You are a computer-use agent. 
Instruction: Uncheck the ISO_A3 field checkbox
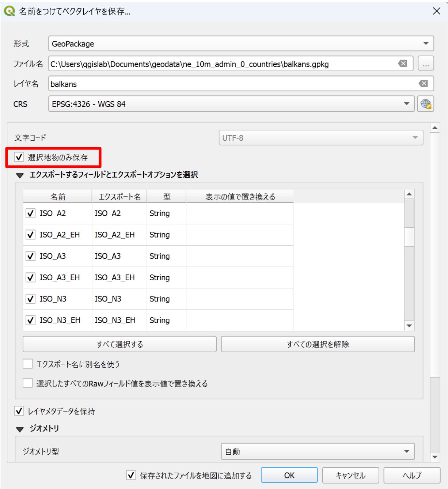[30, 256]
